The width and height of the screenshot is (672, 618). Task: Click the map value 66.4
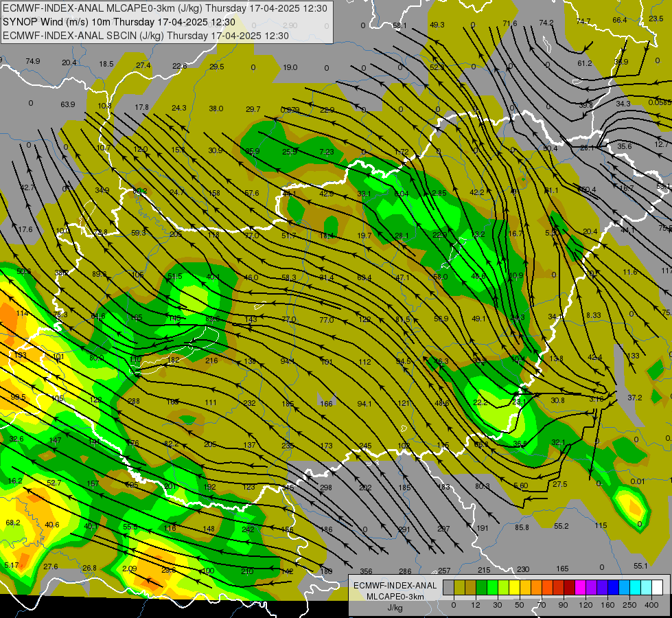pos(619,20)
